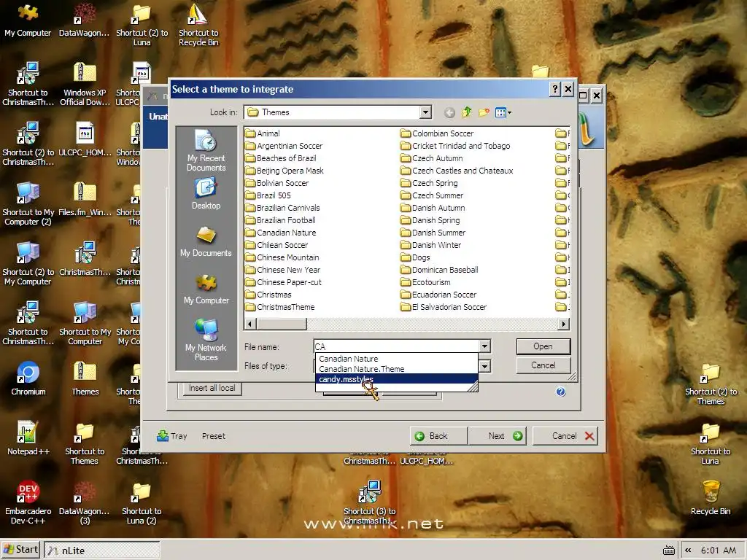
Task: Expand the Look in dropdown
Action: coord(425,112)
